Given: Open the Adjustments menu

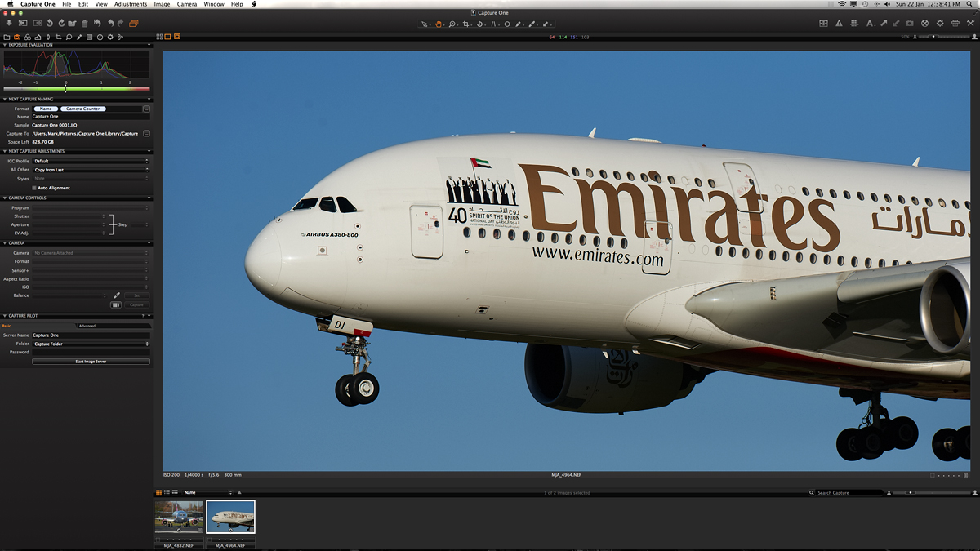Looking at the screenshot, I should point(131,4).
